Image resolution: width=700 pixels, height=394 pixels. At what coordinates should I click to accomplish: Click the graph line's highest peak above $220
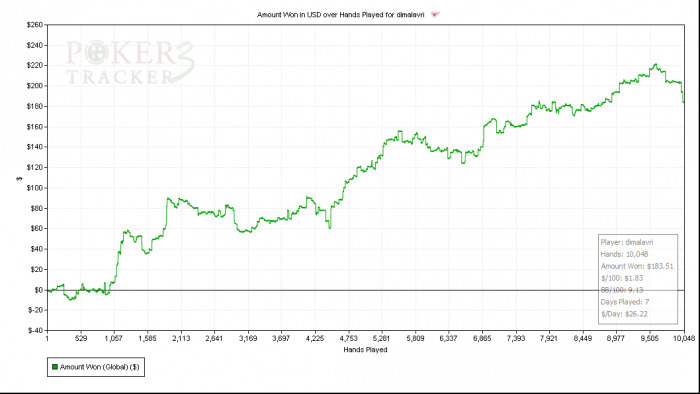pos(655,65)
